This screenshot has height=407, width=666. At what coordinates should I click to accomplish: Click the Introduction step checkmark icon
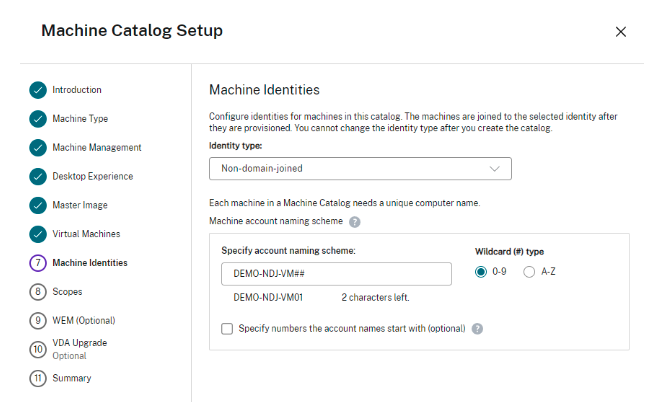[37, 90]
